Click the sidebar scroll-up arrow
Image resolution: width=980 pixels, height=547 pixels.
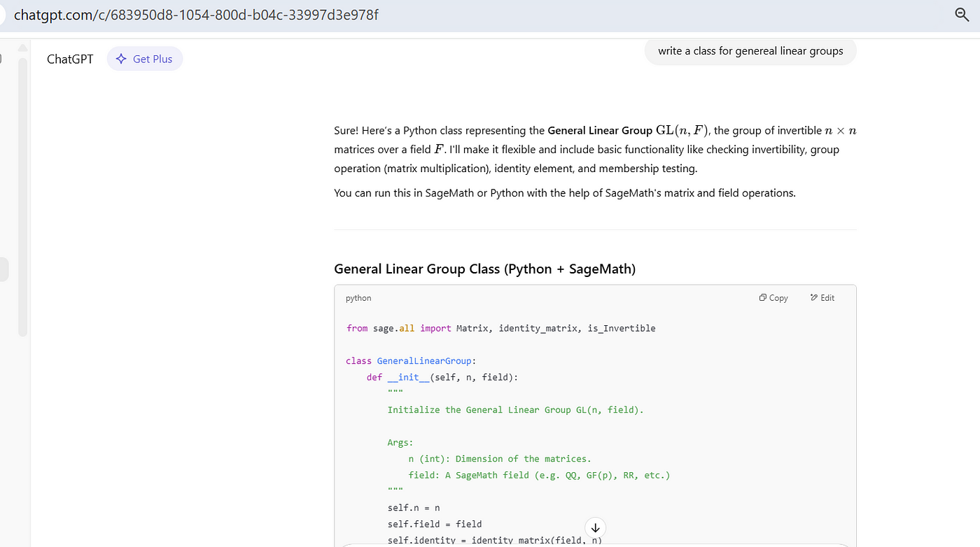click(22, 48)
